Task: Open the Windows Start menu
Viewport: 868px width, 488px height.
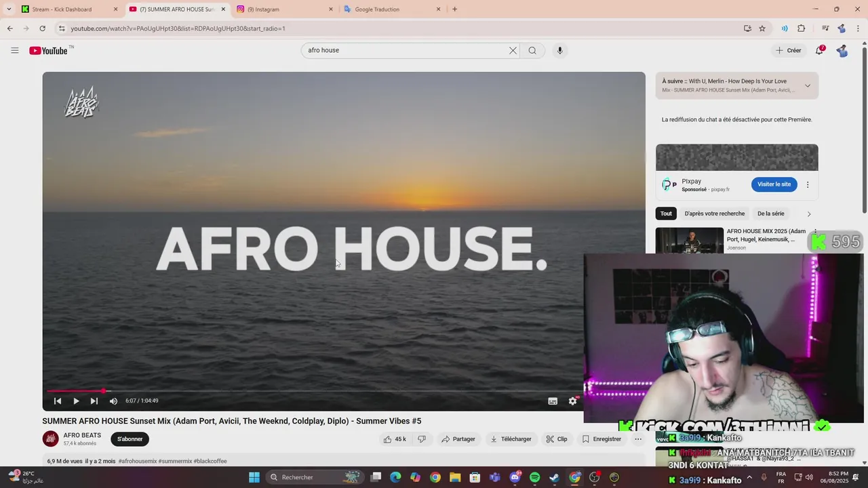Action: point(254,477)
